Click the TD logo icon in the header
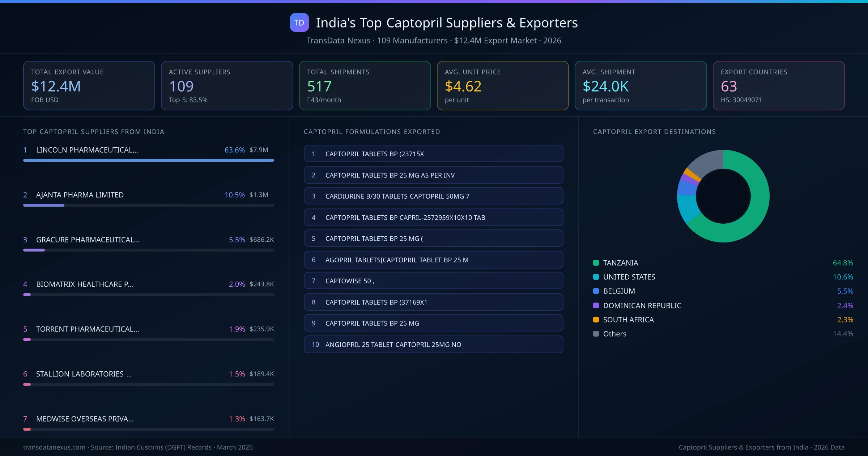 [299, 22]
